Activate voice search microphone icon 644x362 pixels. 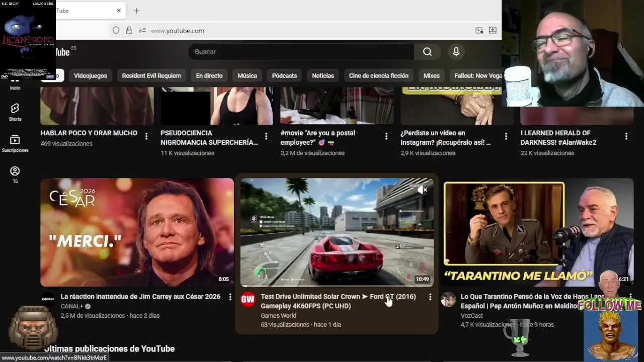pos(456,52)
